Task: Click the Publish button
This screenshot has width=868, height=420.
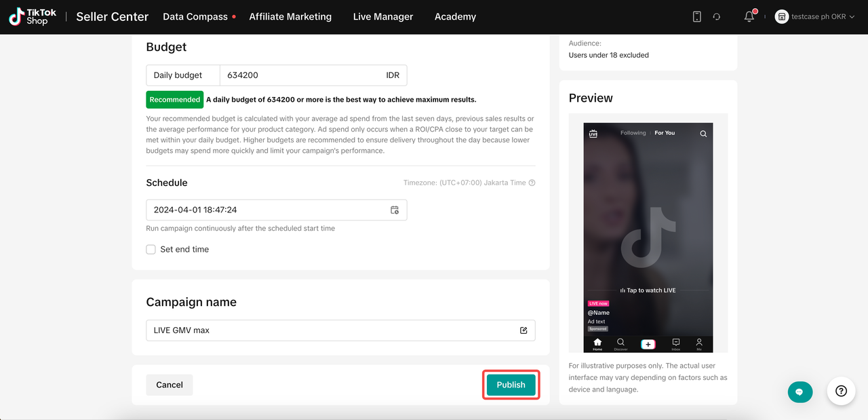Action: pyautogui.click(x=511, y=385)
